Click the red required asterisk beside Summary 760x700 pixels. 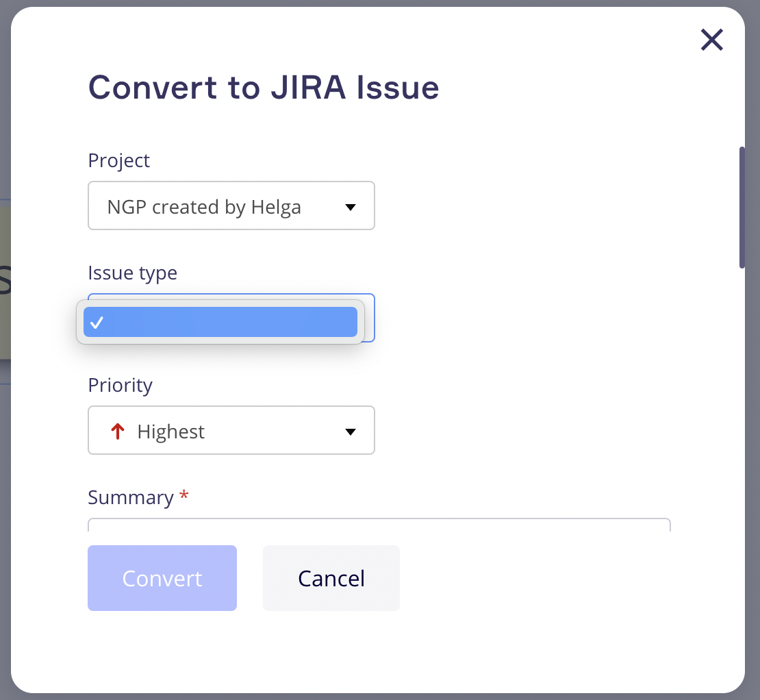pos(183,497)
